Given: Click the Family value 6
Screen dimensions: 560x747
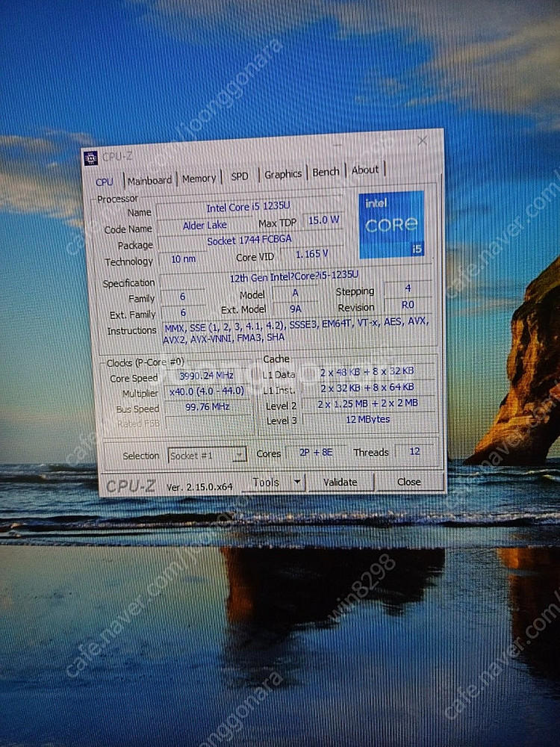Looking at the screenshot, I should point(182,297).
